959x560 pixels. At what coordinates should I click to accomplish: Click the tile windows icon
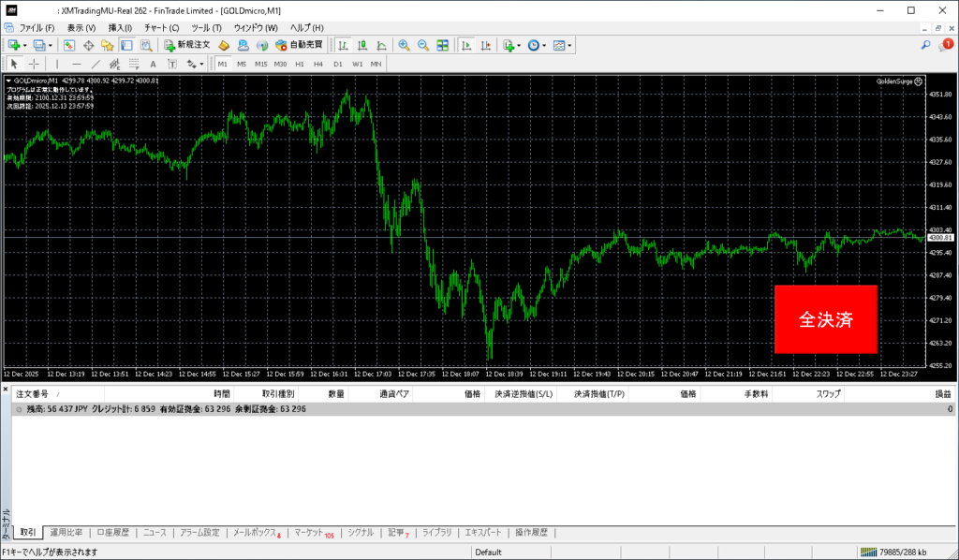pos(442,45)
